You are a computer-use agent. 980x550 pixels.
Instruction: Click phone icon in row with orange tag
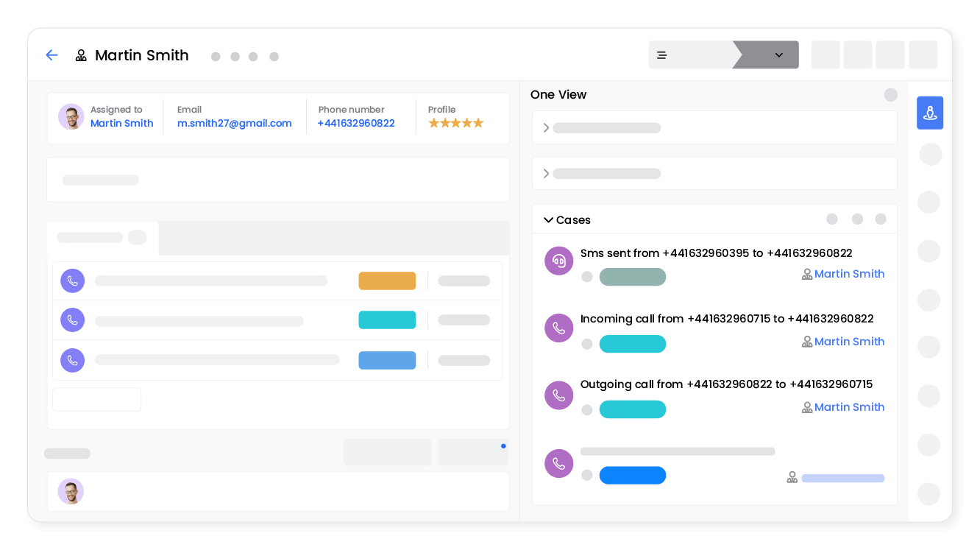point(72,281)
